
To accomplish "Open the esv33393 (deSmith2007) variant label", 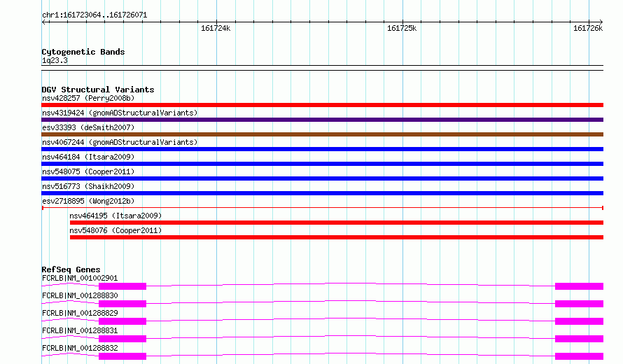I will (x=88, y=127).
